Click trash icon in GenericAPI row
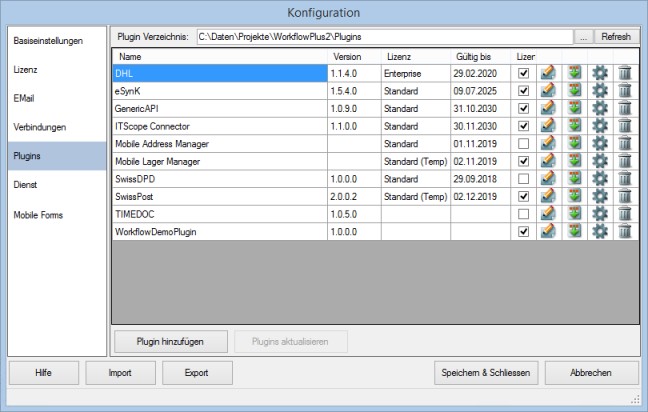This screenshot has height=412, width=648. [625, 108]
